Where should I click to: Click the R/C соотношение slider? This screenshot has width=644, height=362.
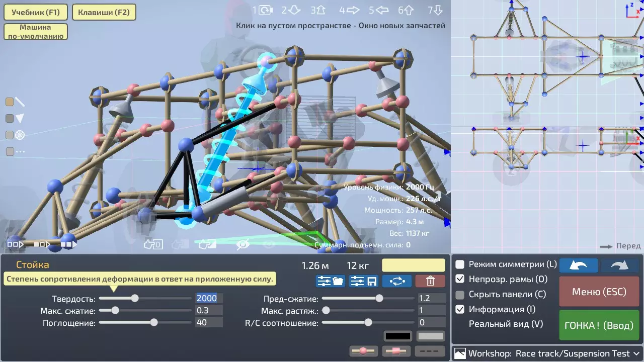[368, 322]
